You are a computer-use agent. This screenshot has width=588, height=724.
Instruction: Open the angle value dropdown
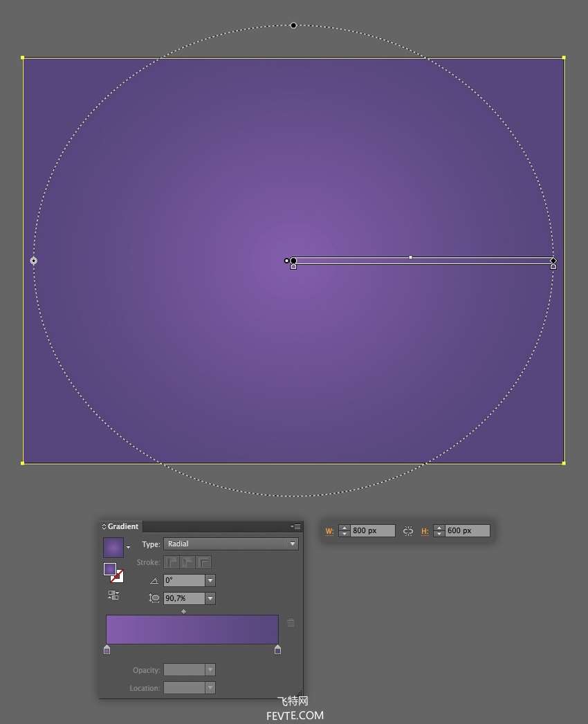(x=210, y=580)
